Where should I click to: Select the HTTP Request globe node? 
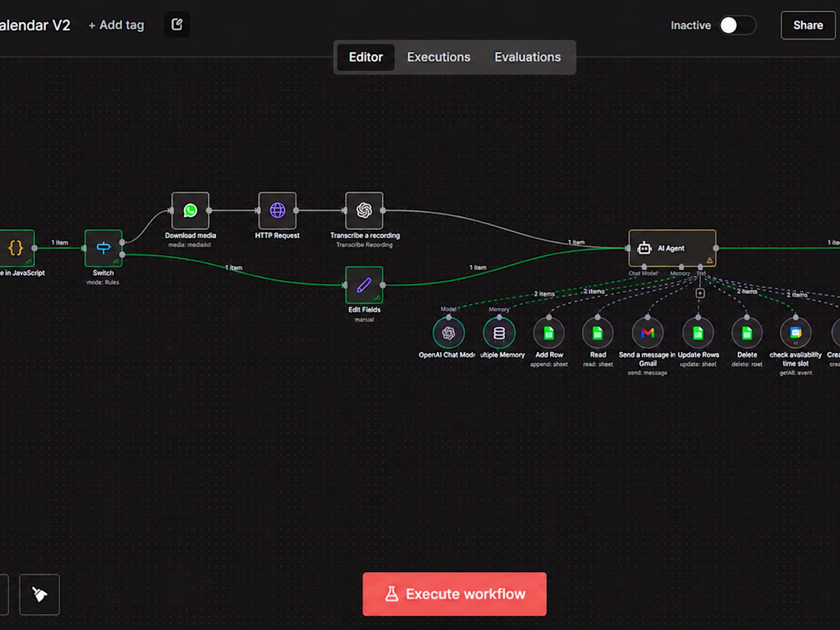pos(277,211)
